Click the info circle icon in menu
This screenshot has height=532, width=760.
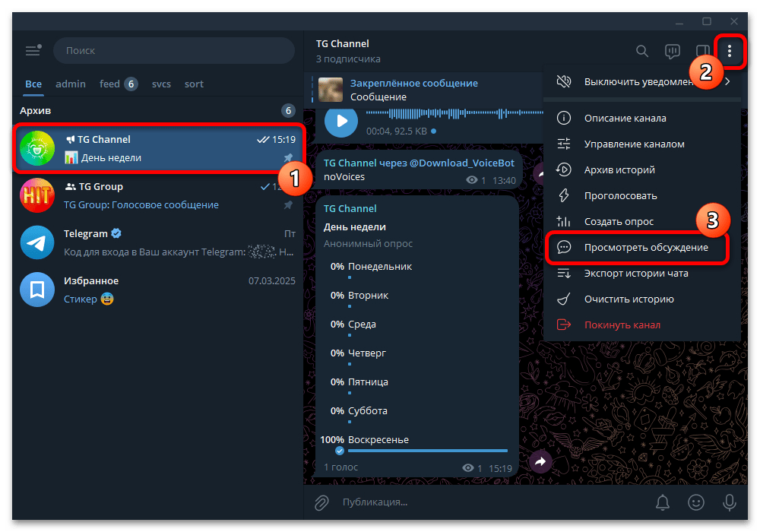pos(564,119)
